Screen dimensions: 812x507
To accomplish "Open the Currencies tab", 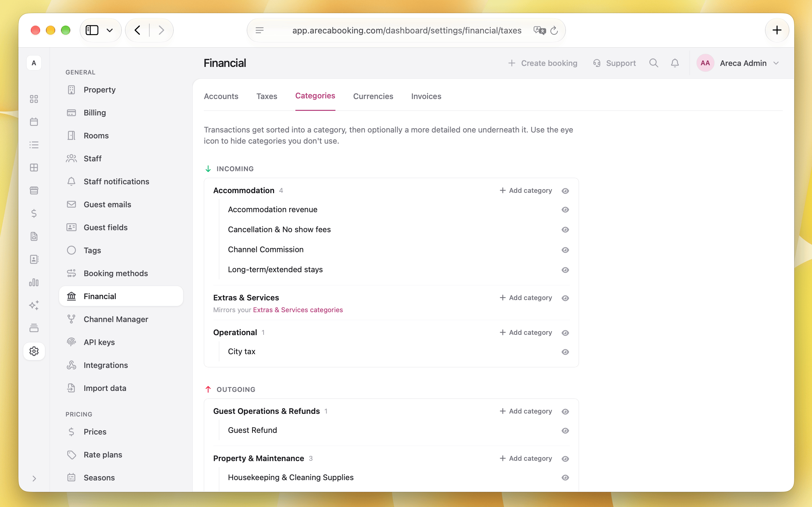I will [x=373, y=96].
